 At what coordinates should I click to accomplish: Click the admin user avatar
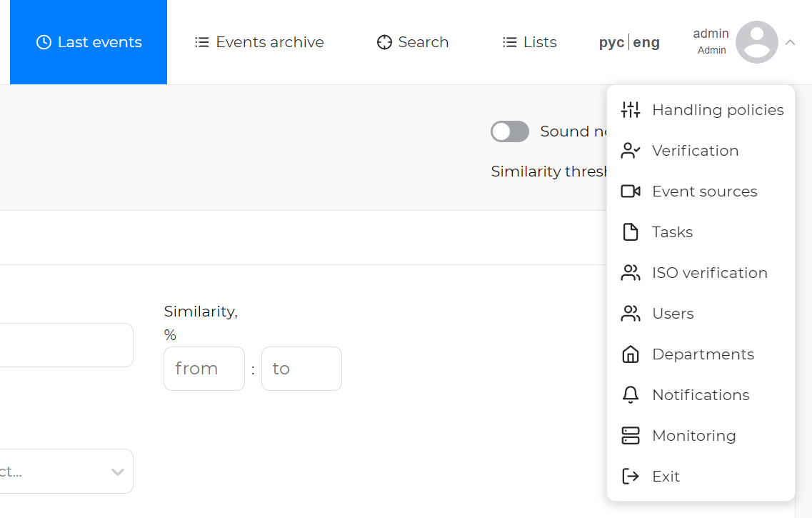coord(756,42)
